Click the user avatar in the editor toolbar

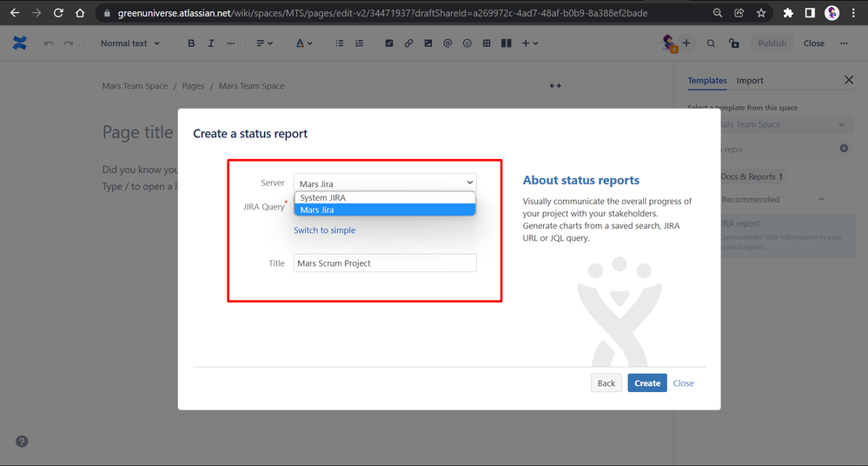(669, 43)
